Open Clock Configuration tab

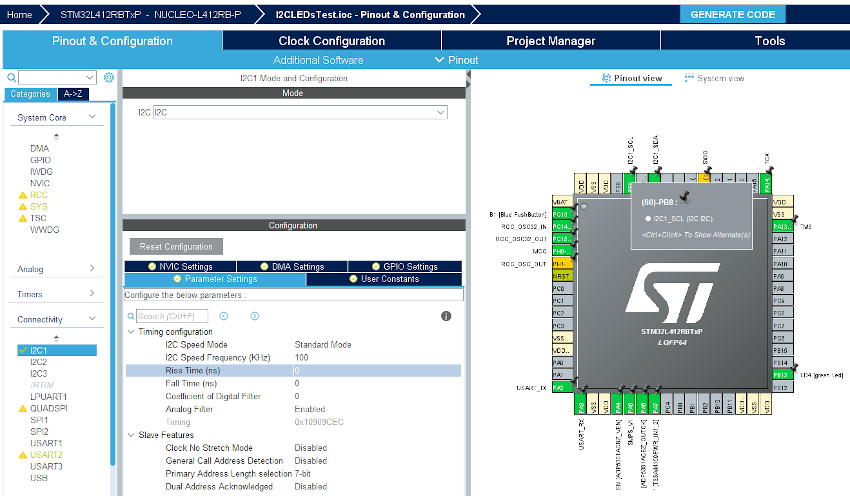point(331,41)
